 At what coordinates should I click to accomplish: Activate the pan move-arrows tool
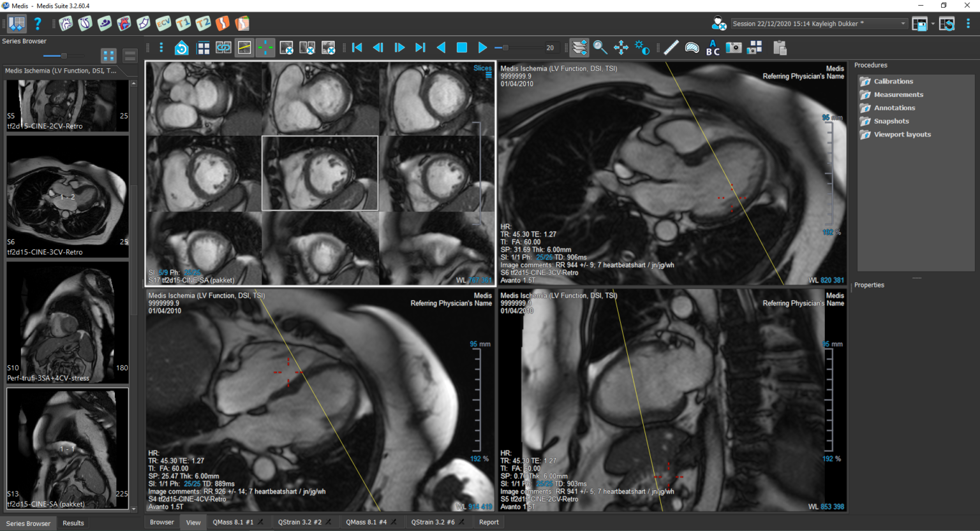tap(621, 48)
